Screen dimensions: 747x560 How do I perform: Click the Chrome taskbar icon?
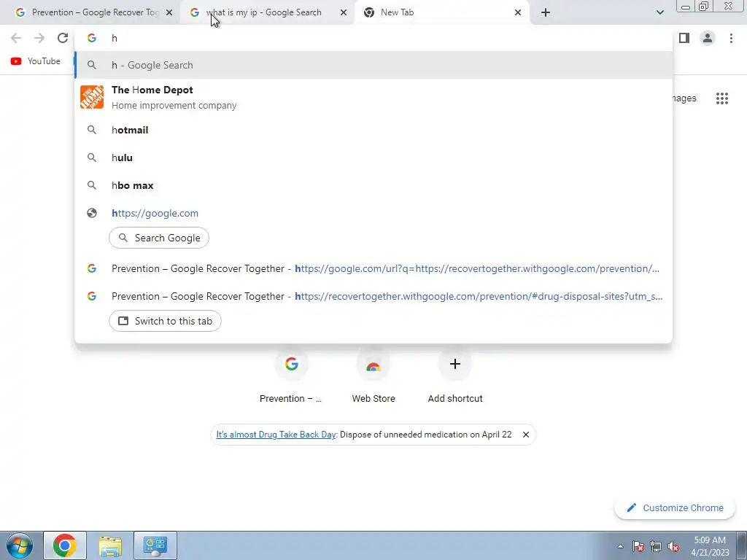[x=65, y=545]
